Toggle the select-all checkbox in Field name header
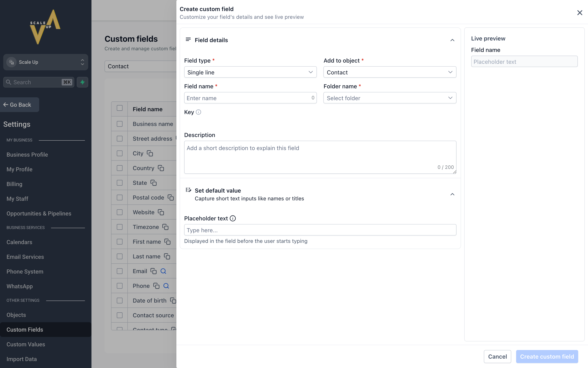 pyautogui.click(x=120, y=108)
